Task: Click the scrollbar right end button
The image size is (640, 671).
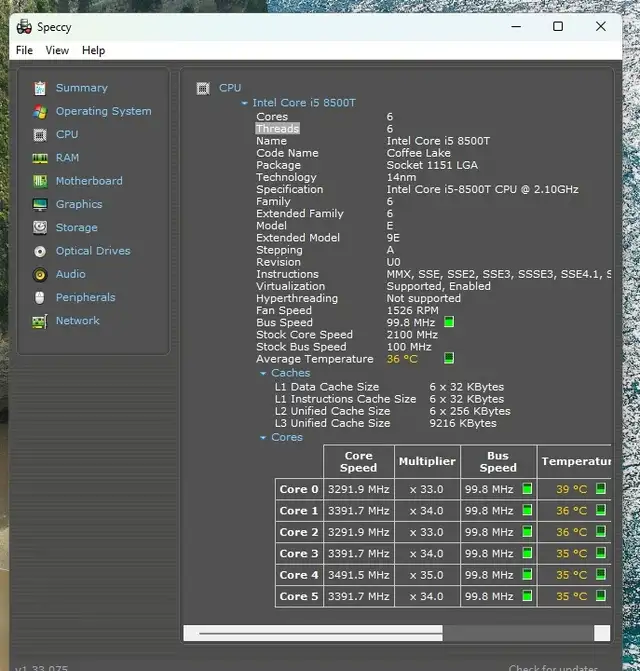Action: tap(602, 633)
